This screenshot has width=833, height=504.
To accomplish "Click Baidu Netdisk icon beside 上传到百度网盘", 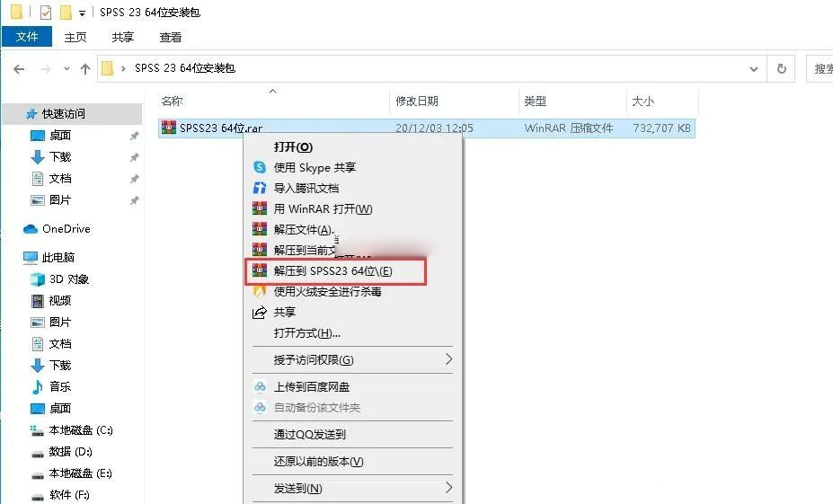I will coord(260,386).
